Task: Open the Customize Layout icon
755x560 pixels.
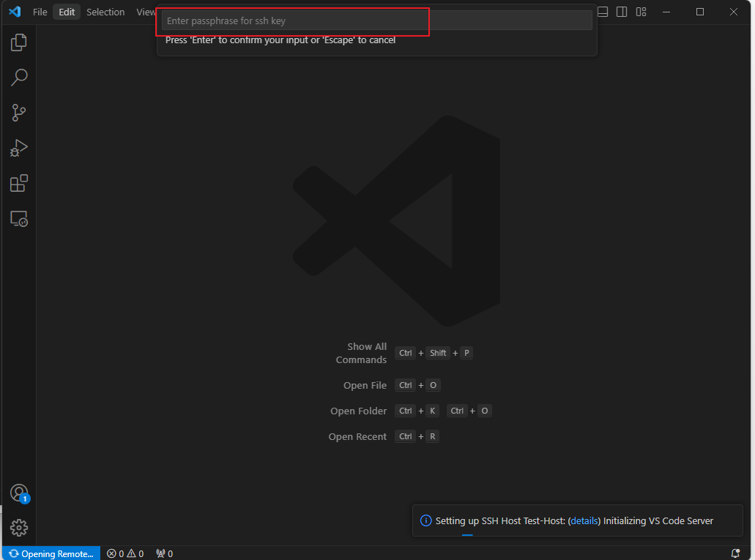Action: tap(641, 12)
